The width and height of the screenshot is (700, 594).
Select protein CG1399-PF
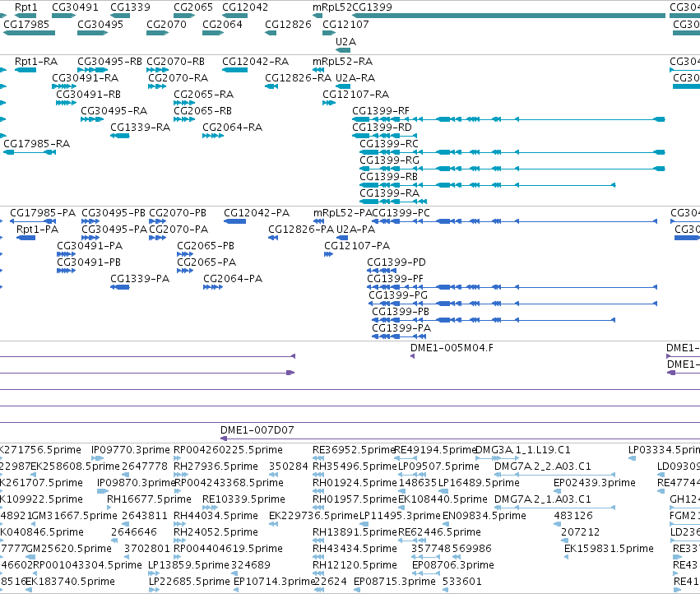click(395, 279)
